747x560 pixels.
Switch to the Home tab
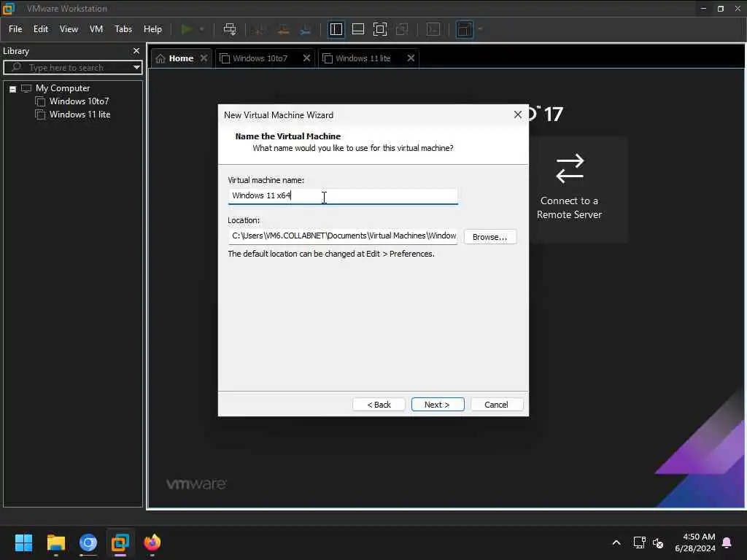click(181, 58)
